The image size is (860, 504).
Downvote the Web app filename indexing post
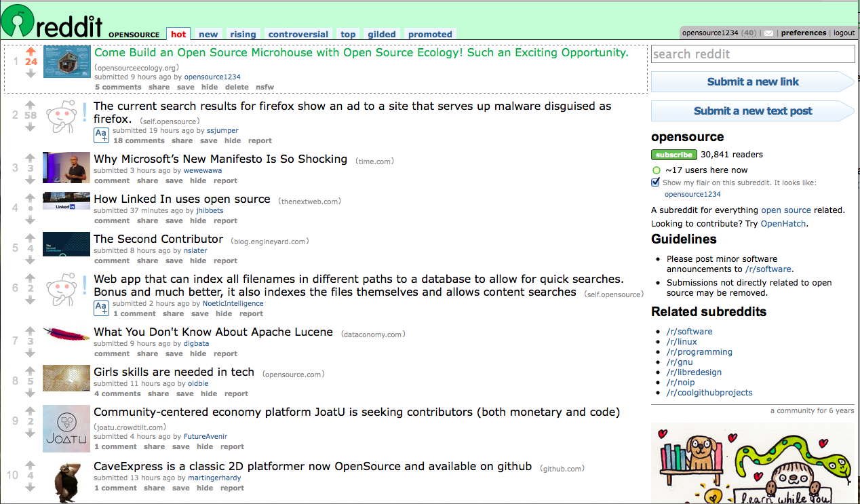click(x=31, y=300)
